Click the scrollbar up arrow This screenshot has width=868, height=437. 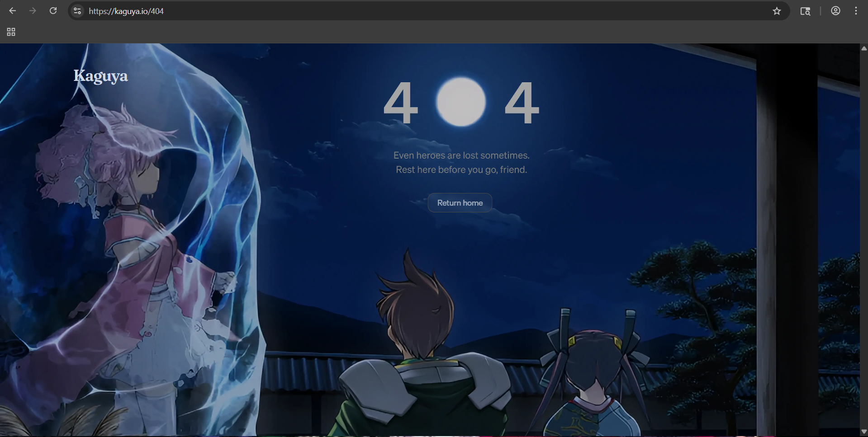coord(863,48)
